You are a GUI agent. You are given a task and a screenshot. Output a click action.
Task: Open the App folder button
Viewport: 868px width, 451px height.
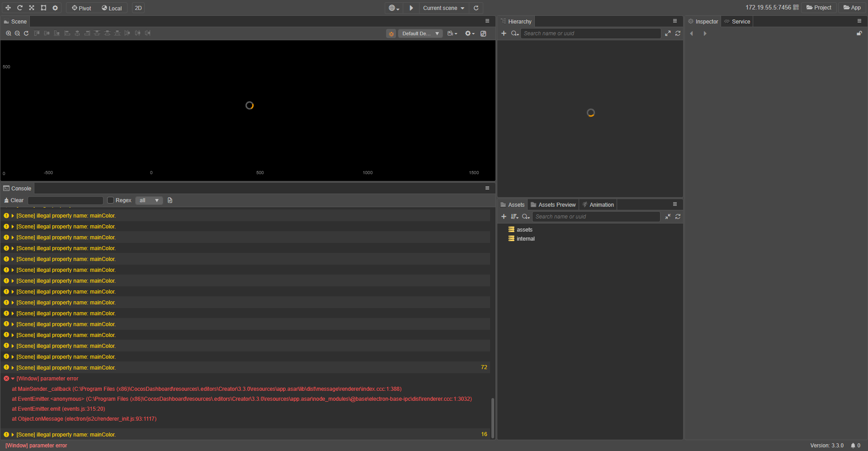(852, 7)
